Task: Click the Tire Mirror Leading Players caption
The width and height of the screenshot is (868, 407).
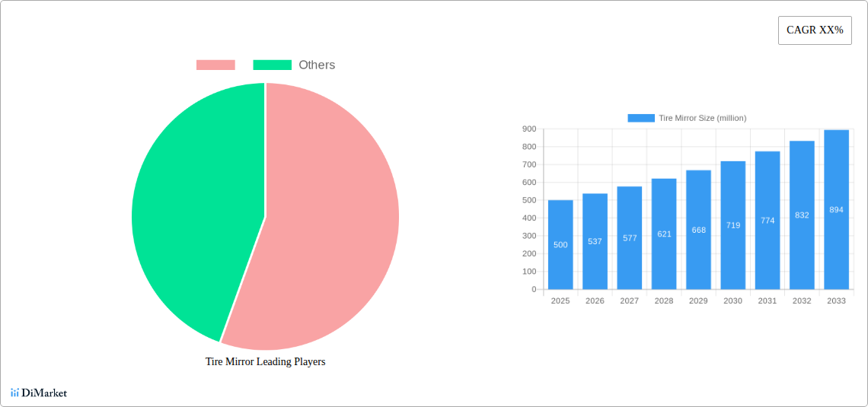Action: pyautogui.click(x=265, y=362)
